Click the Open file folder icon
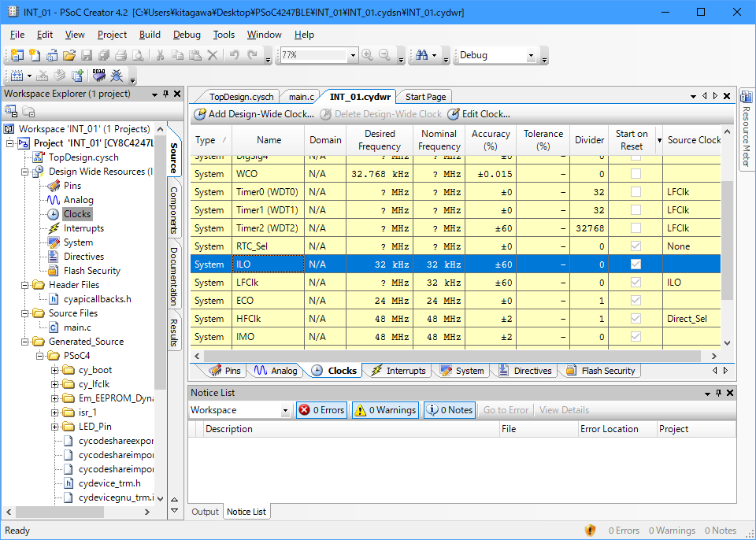The height and width of the screenshot is (540, 756). (69, 55)
